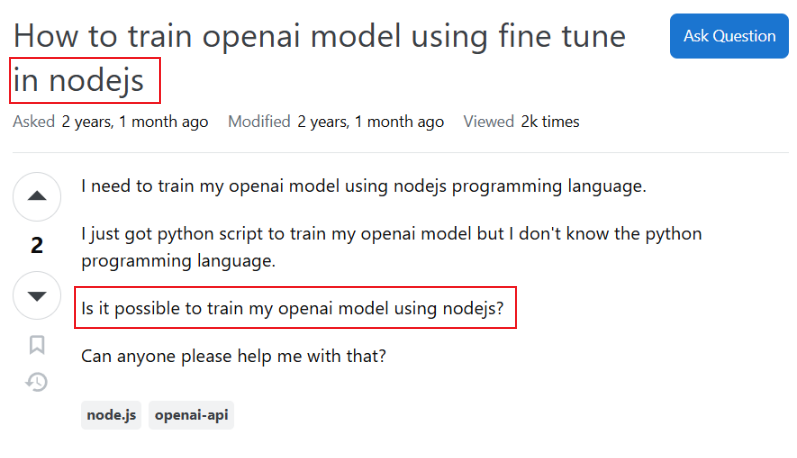This screenshot has width=797, height=458.
Task: Open the openai-api tag
Action: 191,415
